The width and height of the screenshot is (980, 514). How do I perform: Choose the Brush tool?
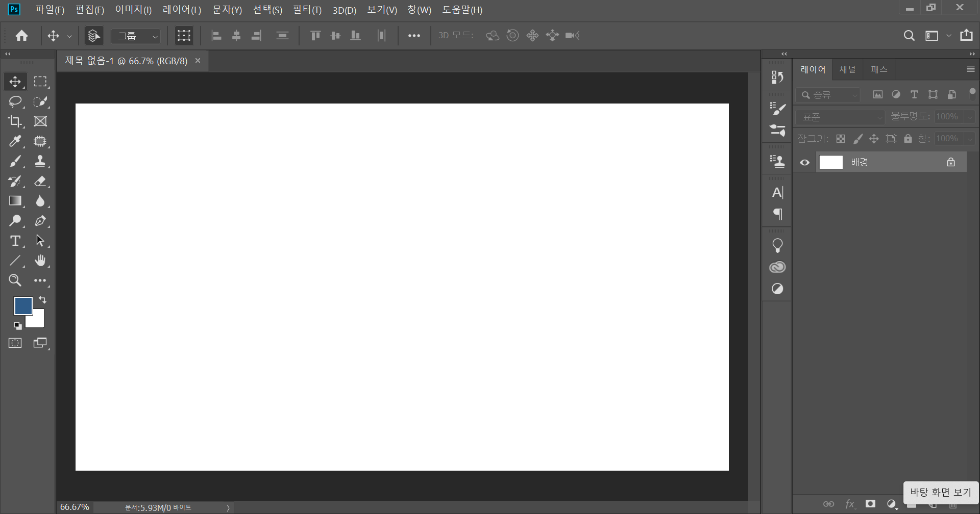click(x=15, y=161)
